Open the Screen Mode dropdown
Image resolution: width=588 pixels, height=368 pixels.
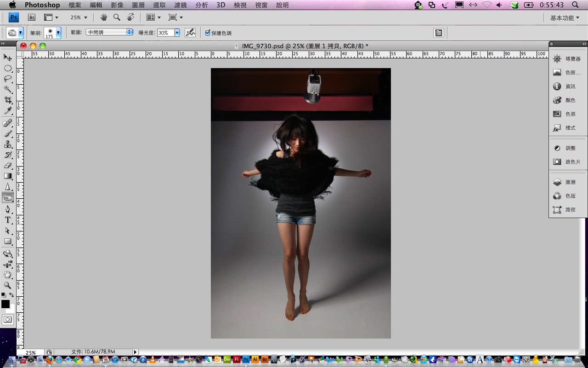coord(175,17)
